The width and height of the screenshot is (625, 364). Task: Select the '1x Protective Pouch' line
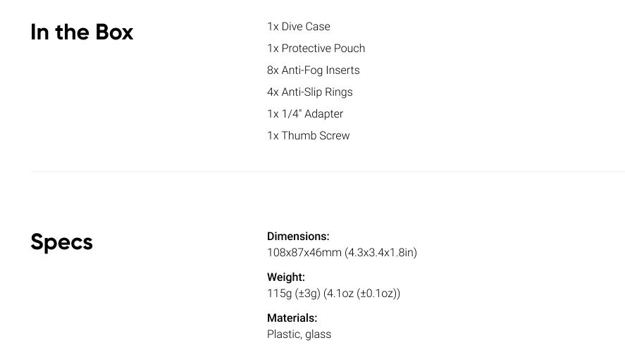(316, 48)
